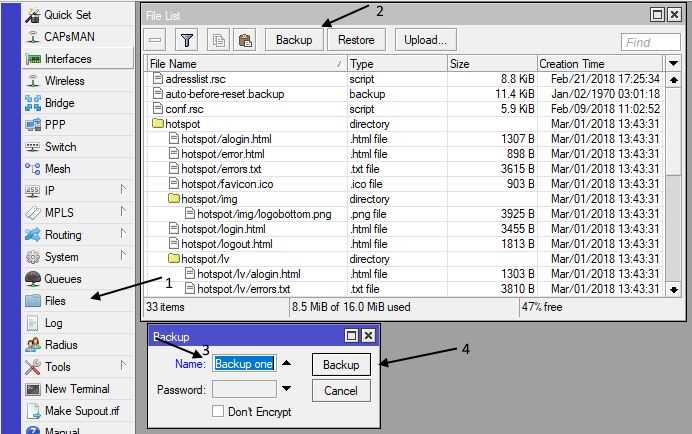Click the Find search field
692x434 pixels.
(650, 42)
